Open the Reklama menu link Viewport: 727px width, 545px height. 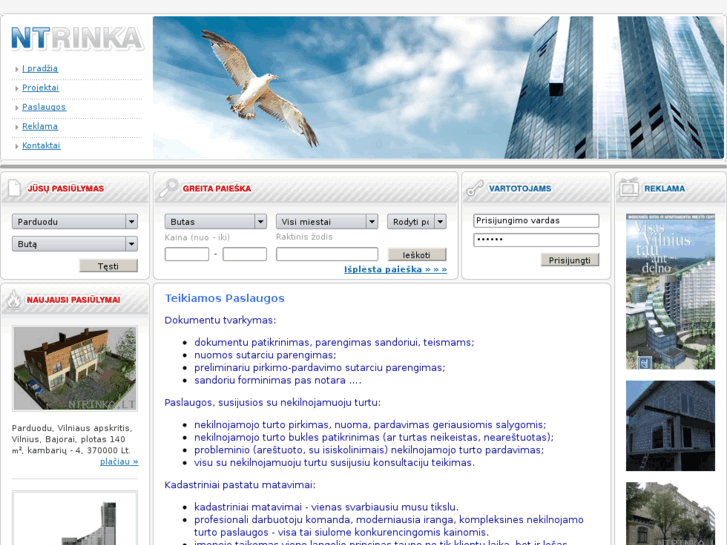pos(40,126)
